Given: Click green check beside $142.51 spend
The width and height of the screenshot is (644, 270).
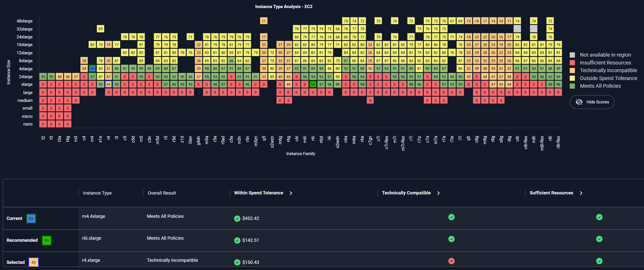Looking at the screenshot, I should [x=237, y=240].
